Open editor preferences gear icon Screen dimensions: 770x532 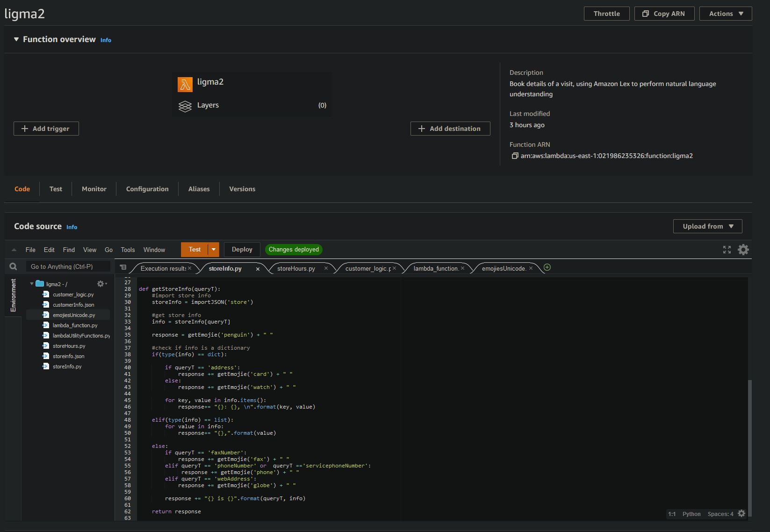pyautogui.click(x=743, y=250)
